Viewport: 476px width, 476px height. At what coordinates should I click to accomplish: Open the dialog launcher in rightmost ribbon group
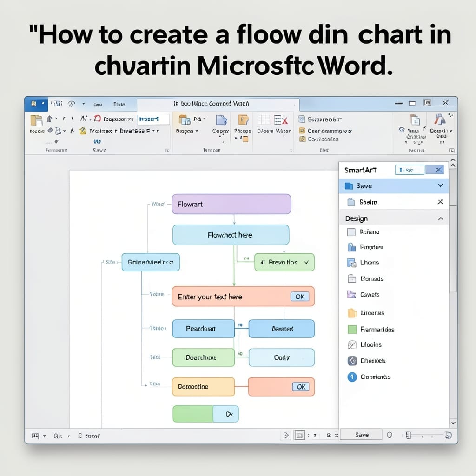(x=451, y=150)
